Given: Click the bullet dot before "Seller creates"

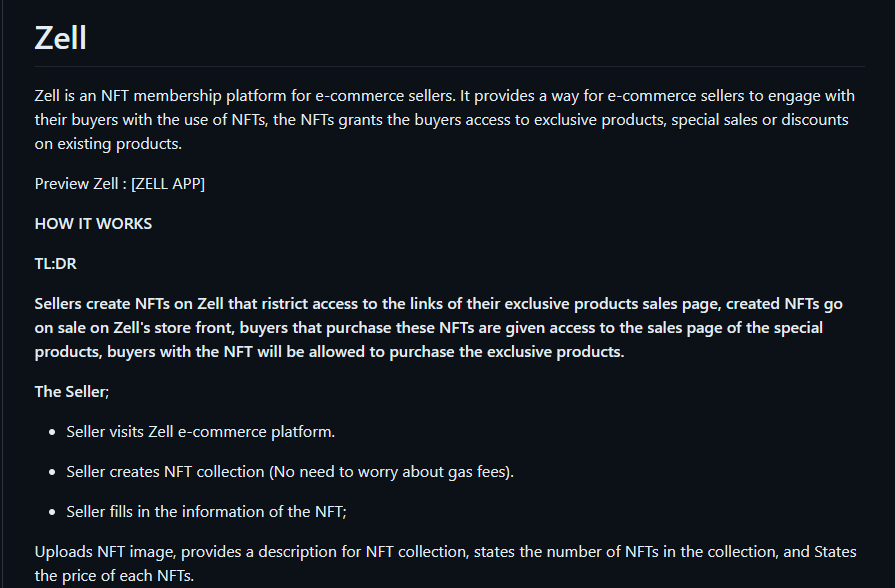Looking at the screenshot, I should (x=54, y=472).
